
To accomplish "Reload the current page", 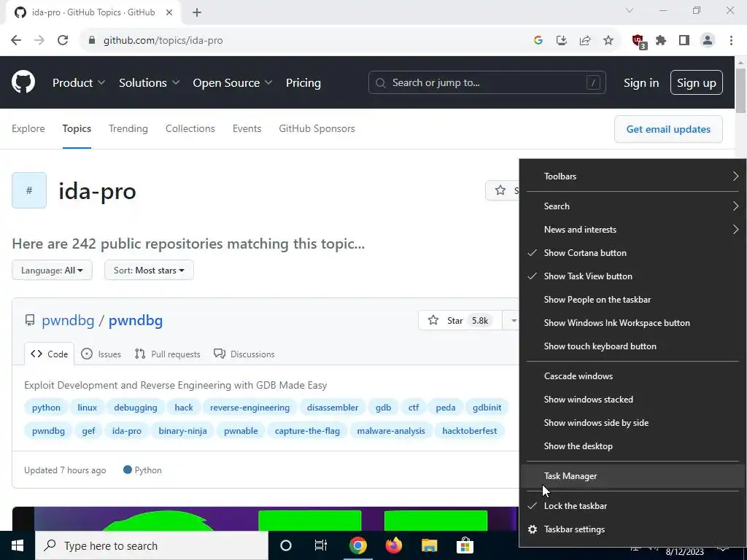I will click(x=63, y=41).
